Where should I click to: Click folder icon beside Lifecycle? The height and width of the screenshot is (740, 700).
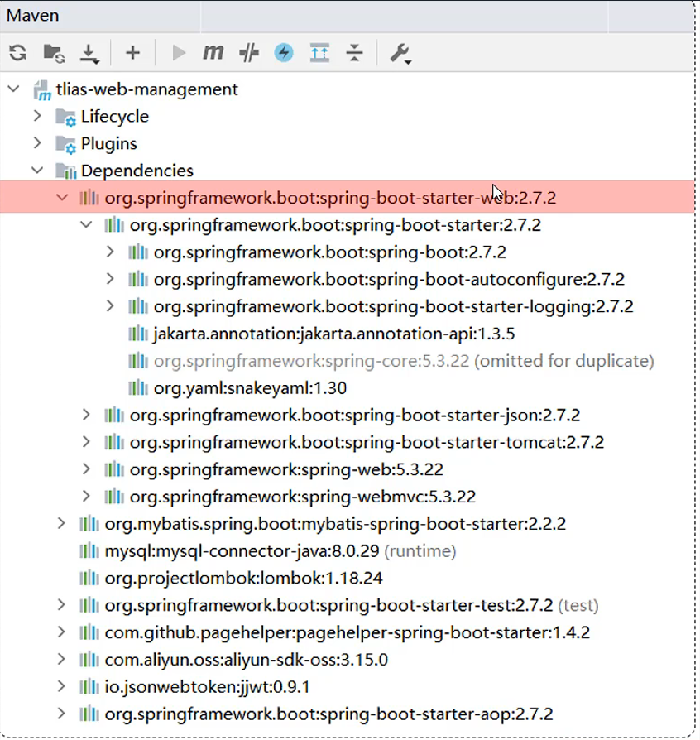point(65,118)
